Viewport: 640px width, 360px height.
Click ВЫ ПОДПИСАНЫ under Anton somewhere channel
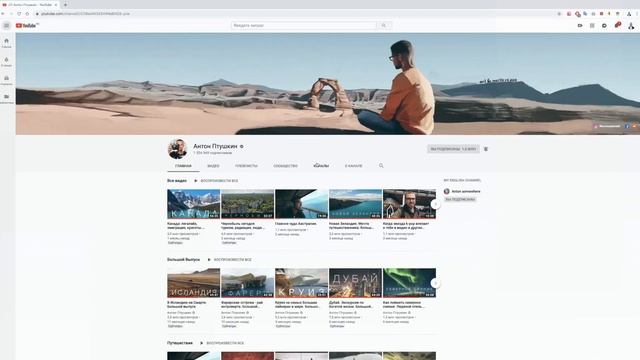(x=460, y=200)
